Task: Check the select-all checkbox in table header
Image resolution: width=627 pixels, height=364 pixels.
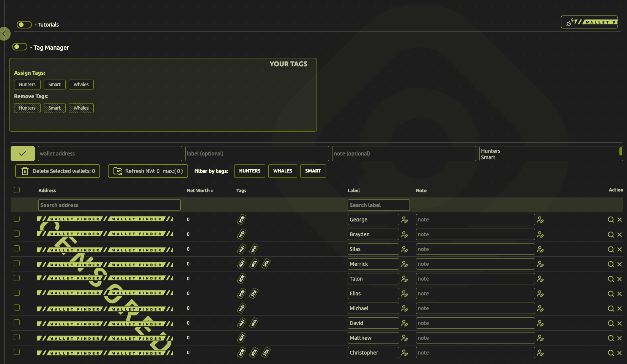Action: (x=17, y=190)
